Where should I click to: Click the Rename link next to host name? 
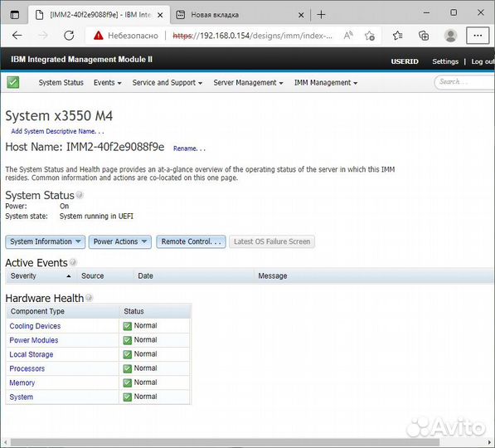189,149
